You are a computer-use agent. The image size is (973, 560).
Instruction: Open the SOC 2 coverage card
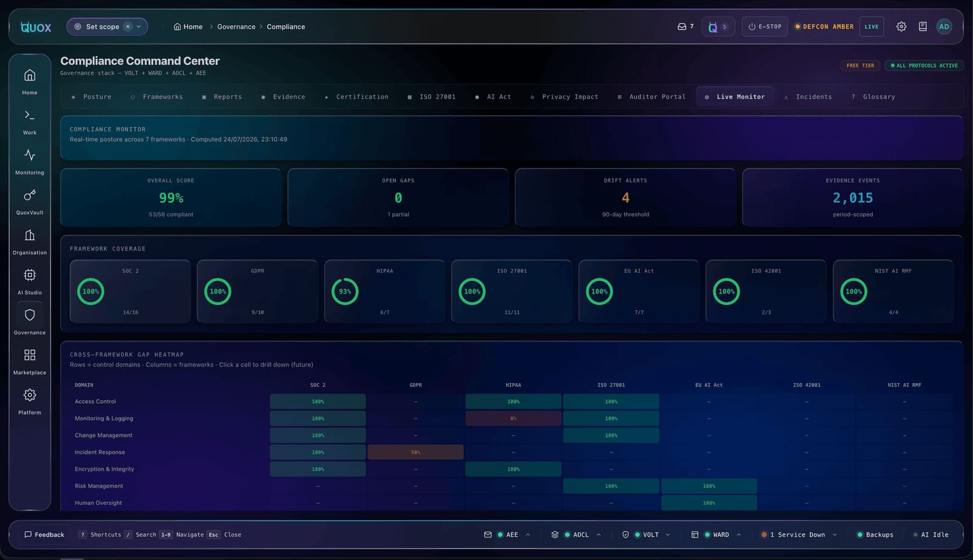tap(130, 291)
